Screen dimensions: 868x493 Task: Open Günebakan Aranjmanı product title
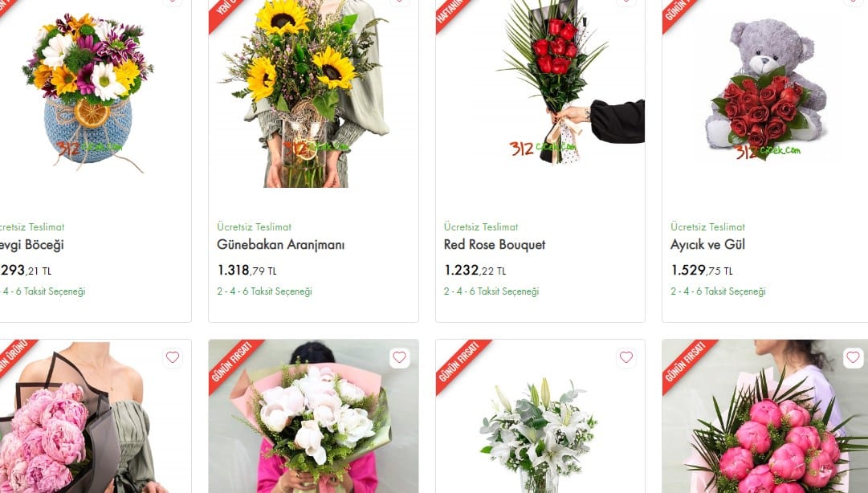coord(281,245)
